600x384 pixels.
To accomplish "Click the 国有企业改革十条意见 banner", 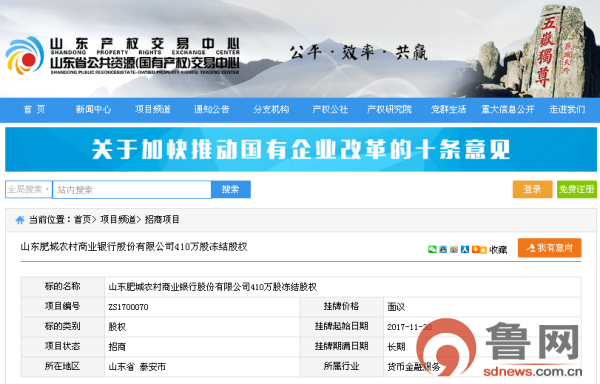I will pyautogui.click(x=301, y=149).
